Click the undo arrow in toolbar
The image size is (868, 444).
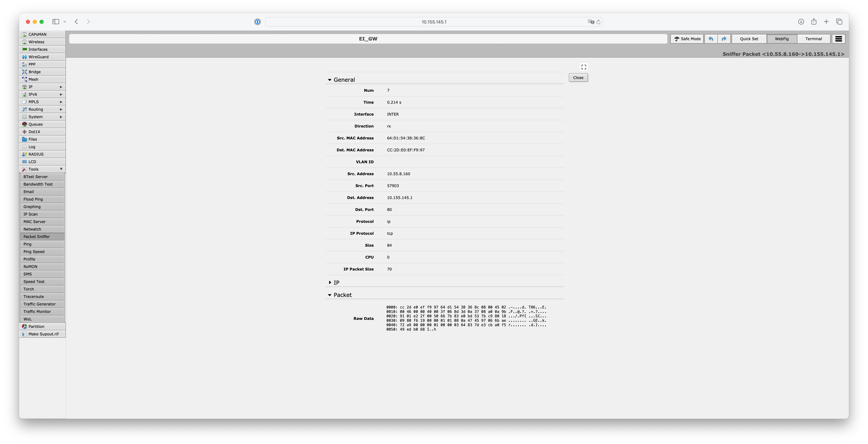click(x=711, y=39)
